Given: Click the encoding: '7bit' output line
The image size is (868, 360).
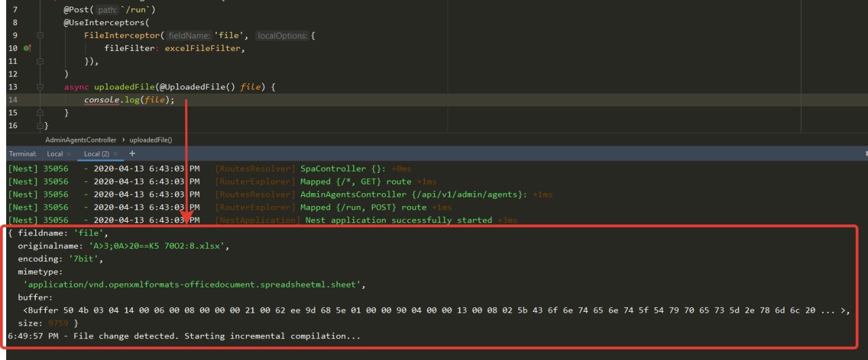Looking at the screenshot, I should [x=59, y=259].
